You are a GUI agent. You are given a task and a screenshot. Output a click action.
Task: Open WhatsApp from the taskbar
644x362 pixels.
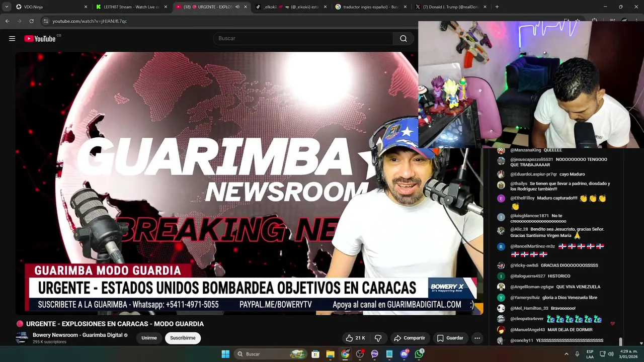[419, 354]
